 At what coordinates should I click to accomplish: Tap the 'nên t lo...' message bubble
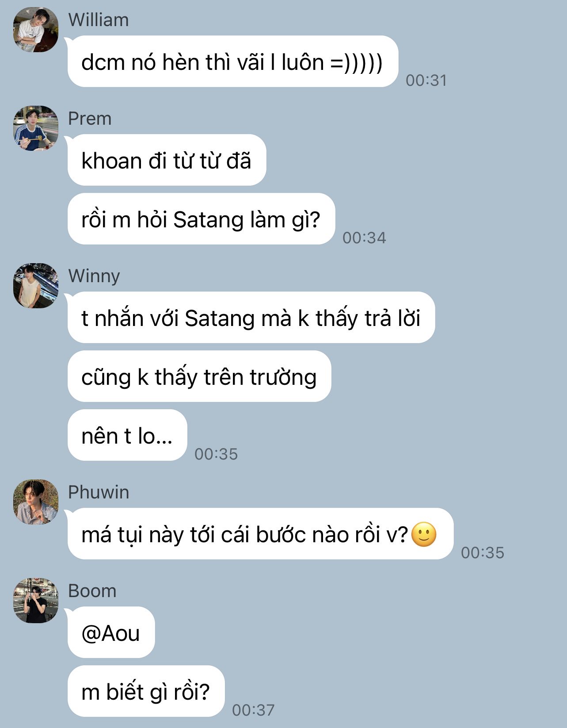coord(127,435)
